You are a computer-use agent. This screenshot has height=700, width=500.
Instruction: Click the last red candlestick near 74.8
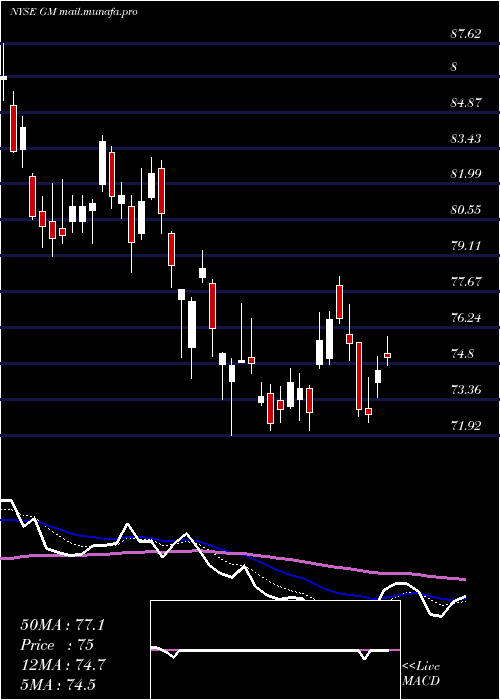click(x=388, y=355)
